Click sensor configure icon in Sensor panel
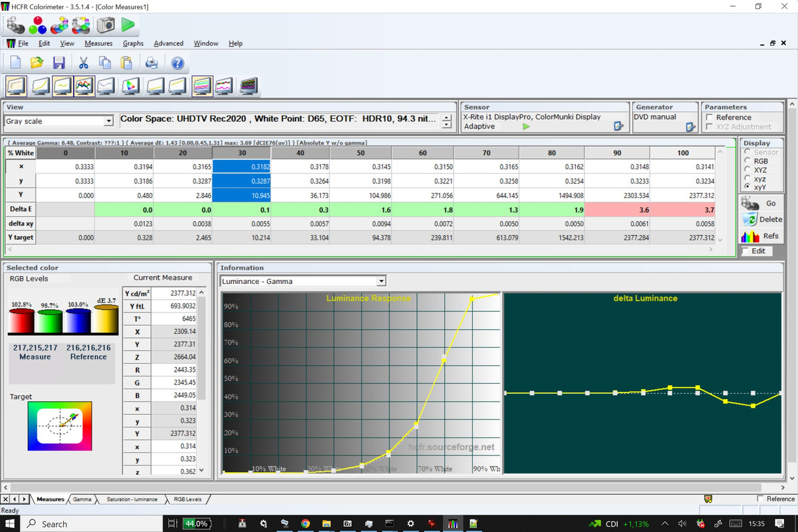Viewport: 798px width, 532px height. pos(618,126)
